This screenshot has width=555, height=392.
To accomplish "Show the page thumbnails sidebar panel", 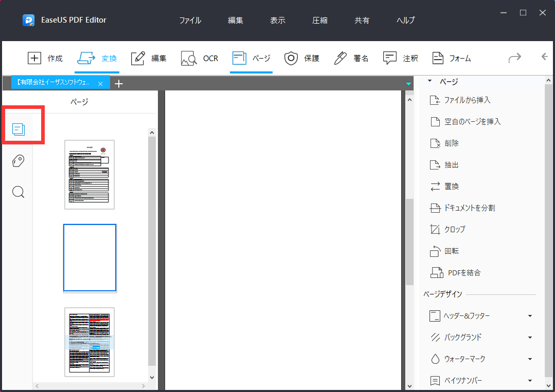I will tap(19, 129).
